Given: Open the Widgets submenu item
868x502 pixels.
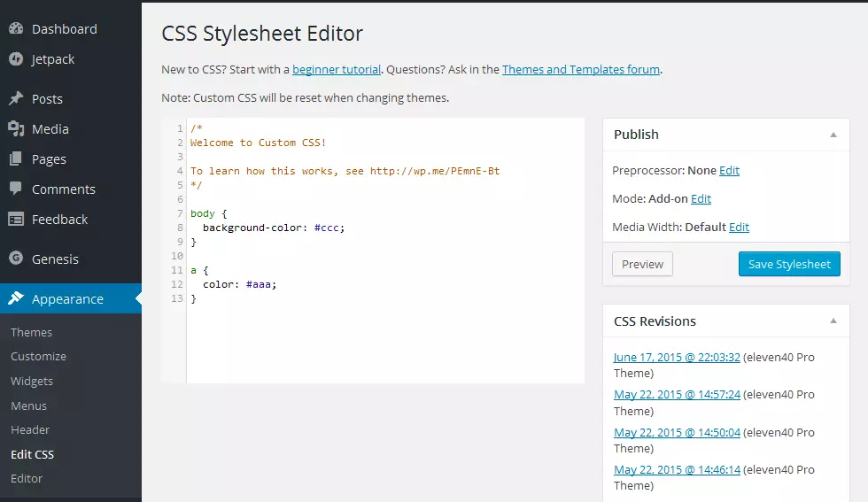Looking at the screenshot, I should (x=32, y=382).
